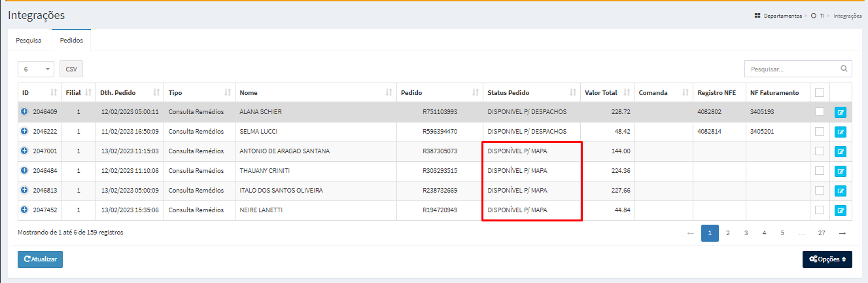Viewport: 868px width, 283px height.
Task: Open the Opções dropdown button
Action: pos(827,259)
